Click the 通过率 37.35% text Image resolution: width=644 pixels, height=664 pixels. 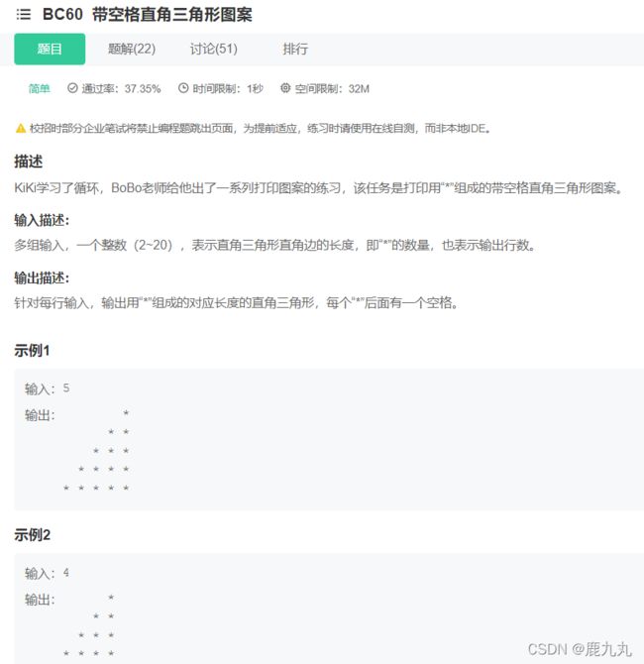click(121, 88)
